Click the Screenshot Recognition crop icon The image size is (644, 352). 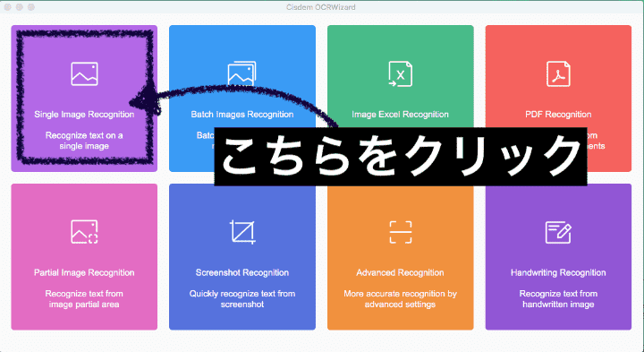tap(242, 232)
